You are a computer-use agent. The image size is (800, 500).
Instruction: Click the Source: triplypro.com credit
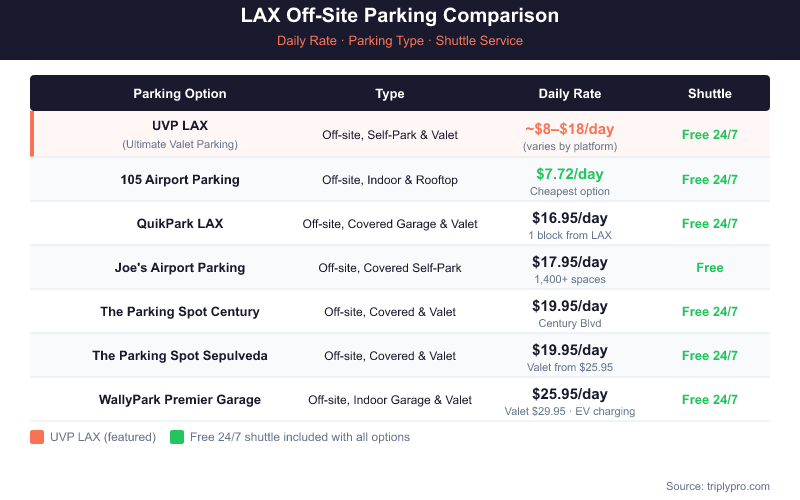718,486
